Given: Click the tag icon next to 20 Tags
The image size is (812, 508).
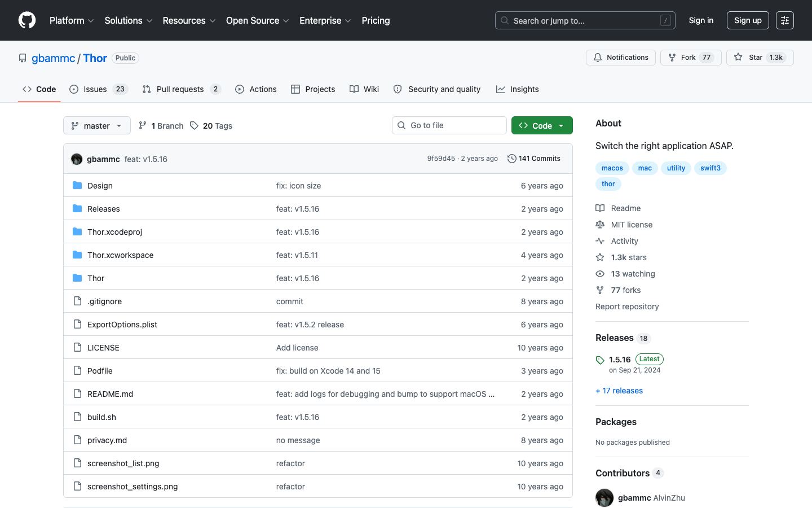Looking at the screenshot, I should [194, 125].
